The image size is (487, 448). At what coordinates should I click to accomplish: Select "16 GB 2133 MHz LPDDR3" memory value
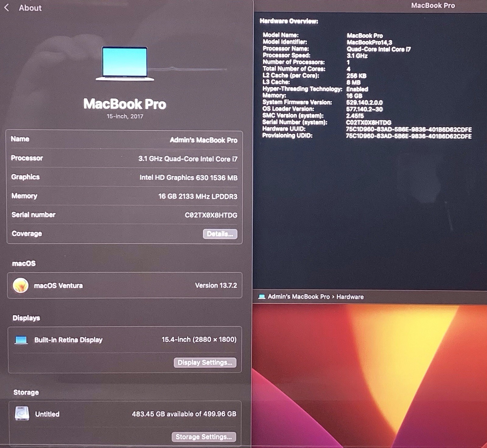198,197
